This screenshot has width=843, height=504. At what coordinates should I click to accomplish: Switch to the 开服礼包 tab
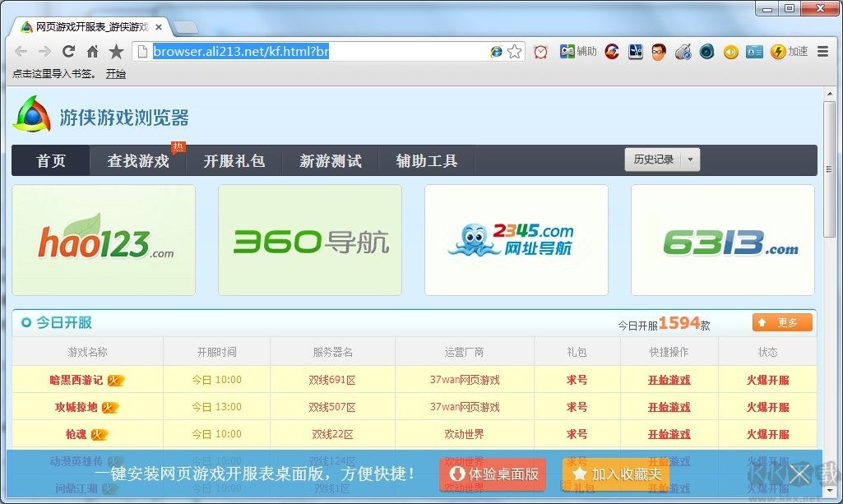234,161
